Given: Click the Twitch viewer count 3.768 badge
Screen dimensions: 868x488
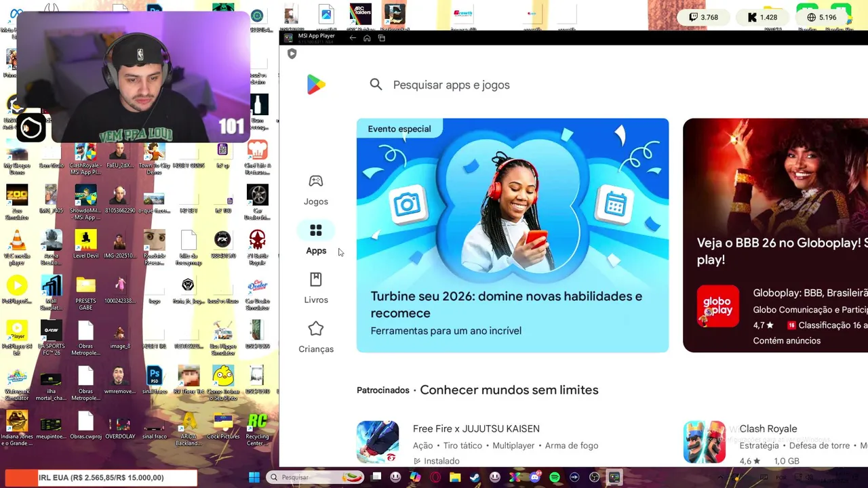Looking at the screenshot, I should 703,18.
